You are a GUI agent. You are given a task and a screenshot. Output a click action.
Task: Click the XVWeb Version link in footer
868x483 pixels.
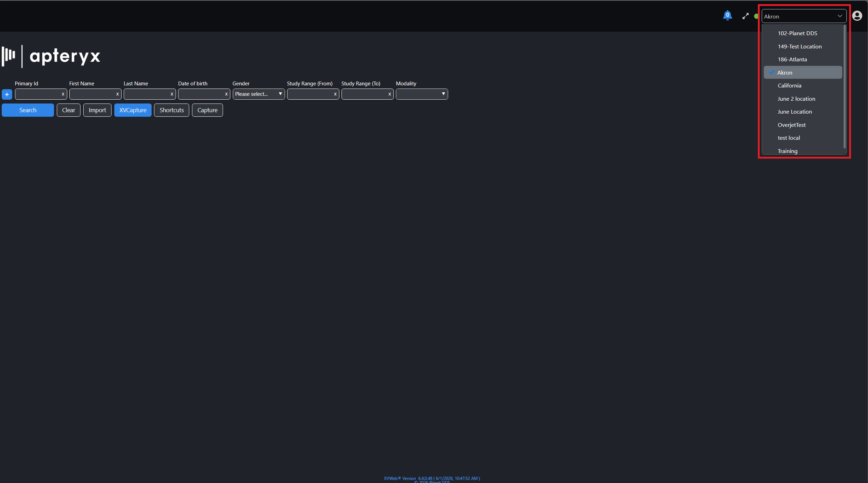(432, 478)
